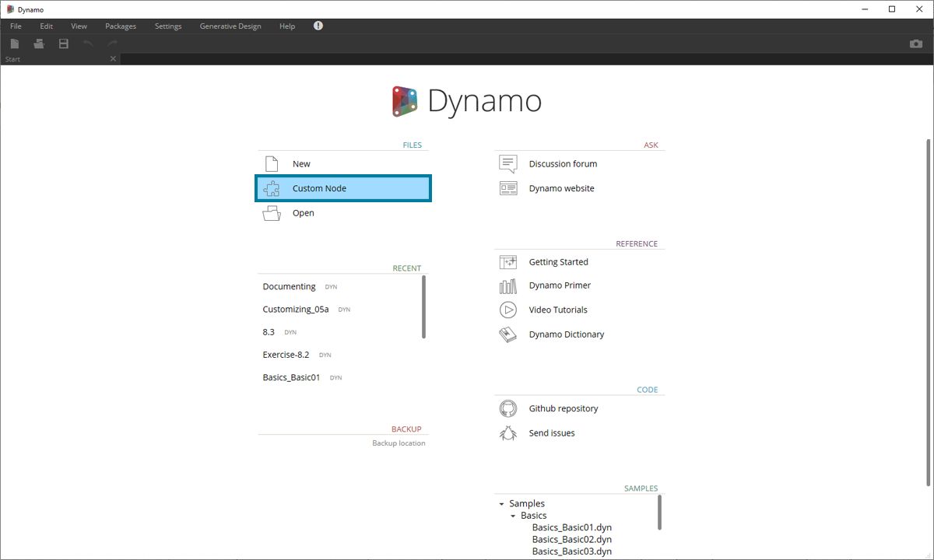
Task: Click the Save toolbar icon
Action: (63, 44)
